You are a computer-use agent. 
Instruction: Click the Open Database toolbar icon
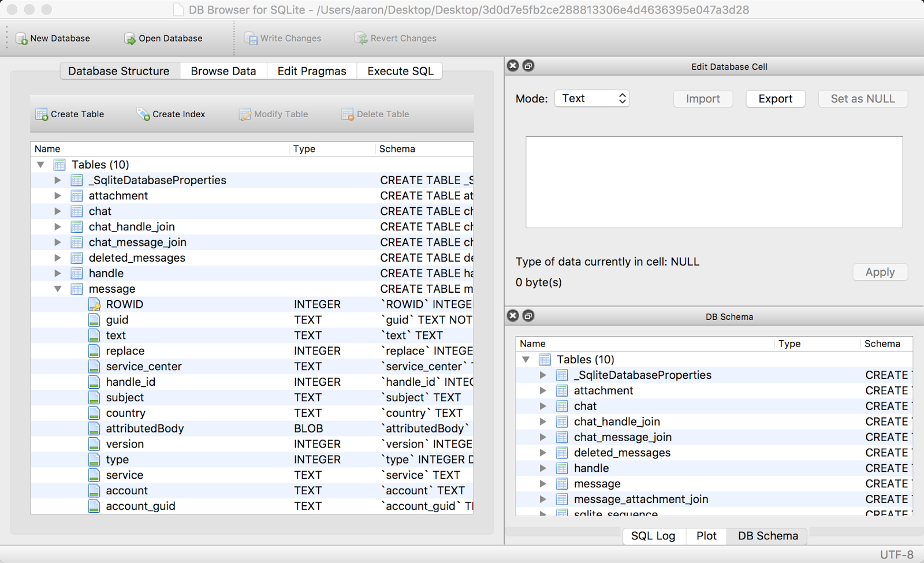coord(130,39)
